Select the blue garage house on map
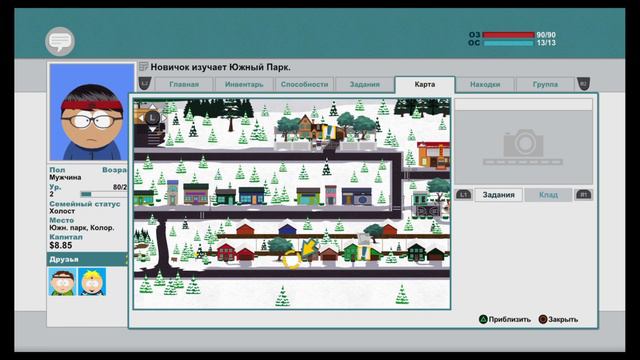This screenshot has width=640, height=360. 287,229
